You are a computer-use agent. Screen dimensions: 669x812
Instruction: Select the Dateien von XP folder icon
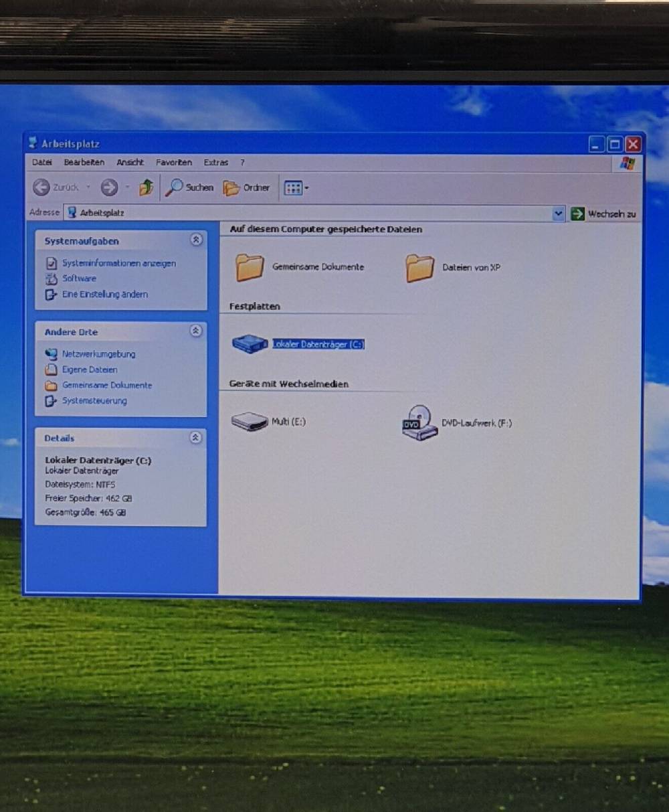[x=419, y=268]
